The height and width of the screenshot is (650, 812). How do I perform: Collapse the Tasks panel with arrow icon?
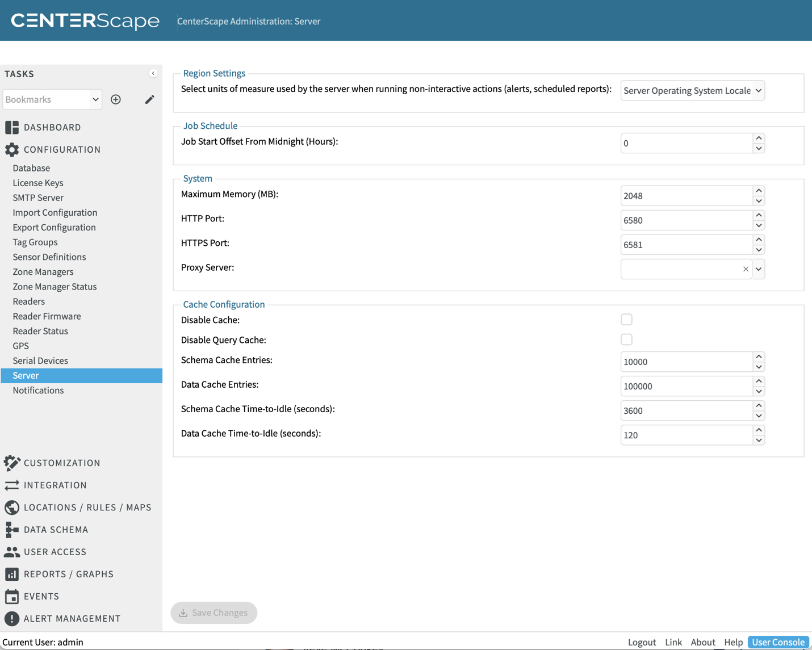[153, 73]
